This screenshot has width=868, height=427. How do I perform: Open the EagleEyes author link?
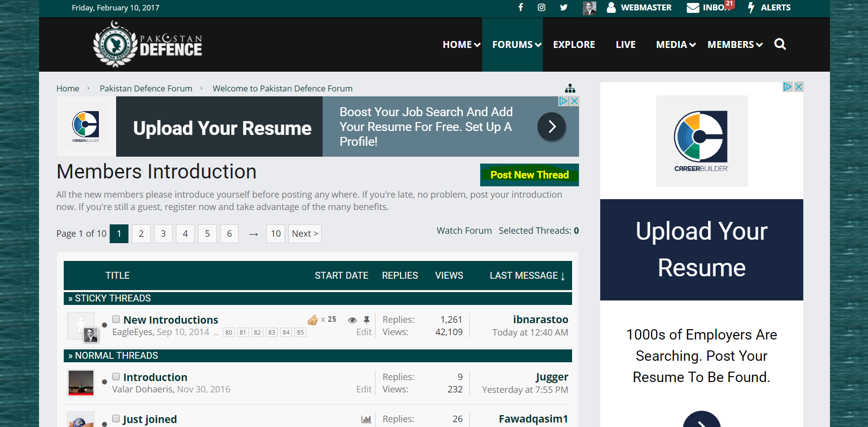[x=132, y=332]
